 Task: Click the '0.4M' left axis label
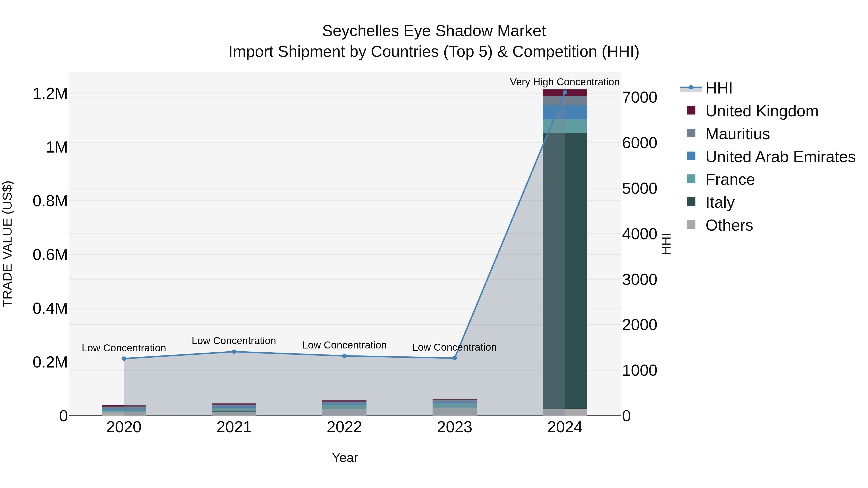pyautogui.click(x=50, y=308)
